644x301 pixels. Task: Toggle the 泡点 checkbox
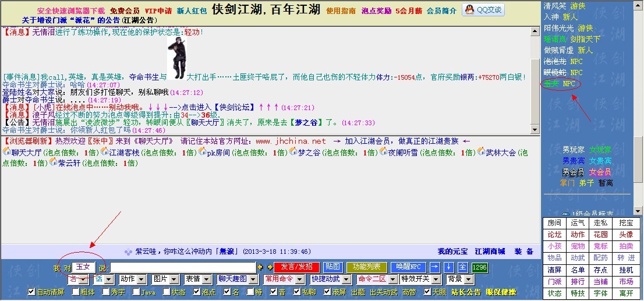[x=196, y=292]
